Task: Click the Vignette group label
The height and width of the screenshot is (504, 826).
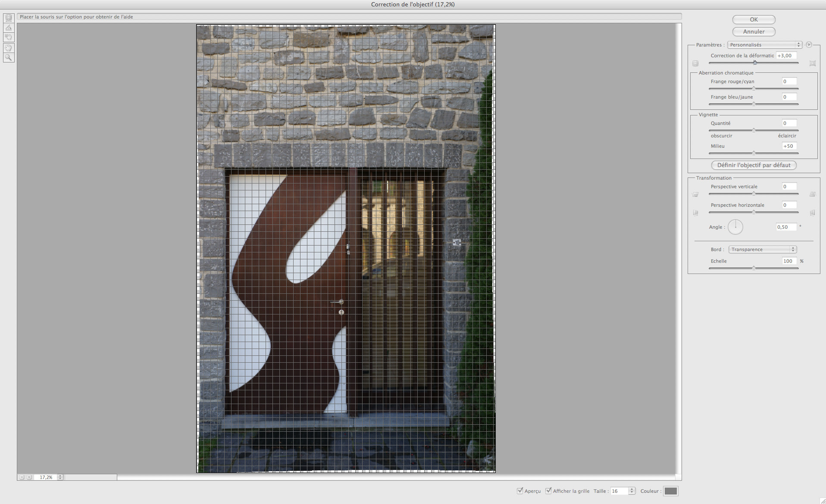Action: coord(708,115)
